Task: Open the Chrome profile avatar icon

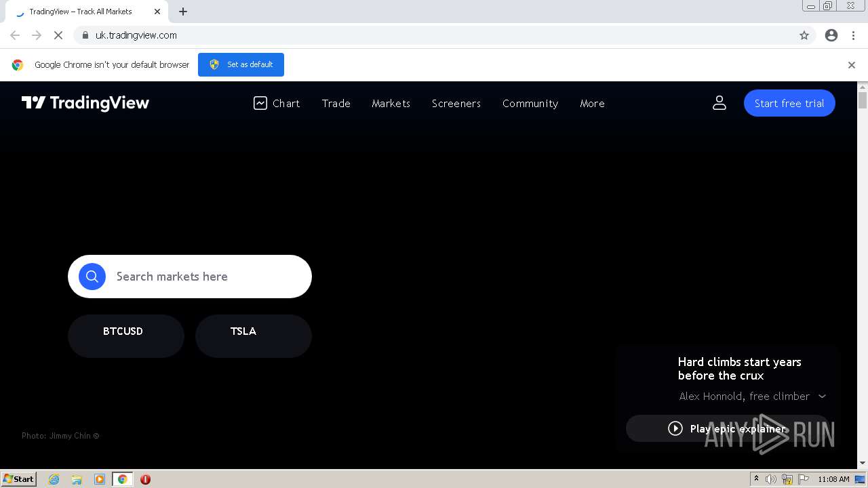Action: (831, 35)
